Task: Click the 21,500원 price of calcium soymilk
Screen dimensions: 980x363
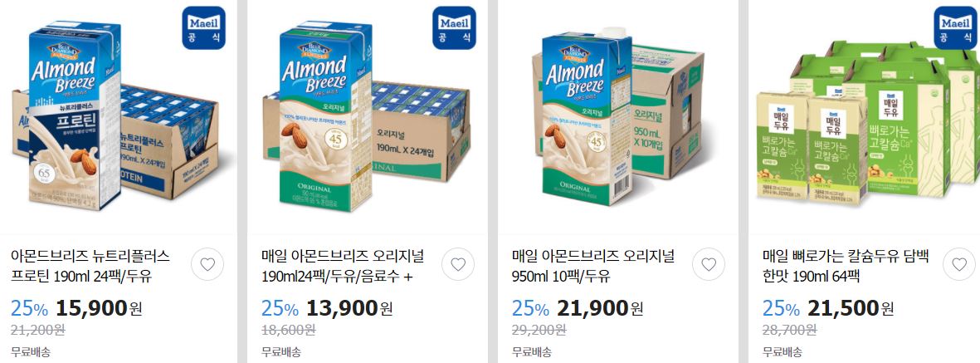Action: pyautogui.click(x=851, y=308)
